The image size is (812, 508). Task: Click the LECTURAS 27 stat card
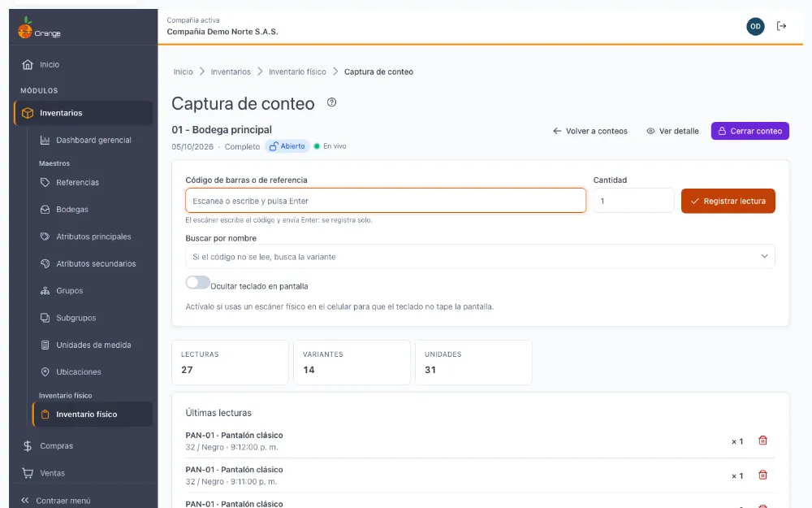point(230,363)
